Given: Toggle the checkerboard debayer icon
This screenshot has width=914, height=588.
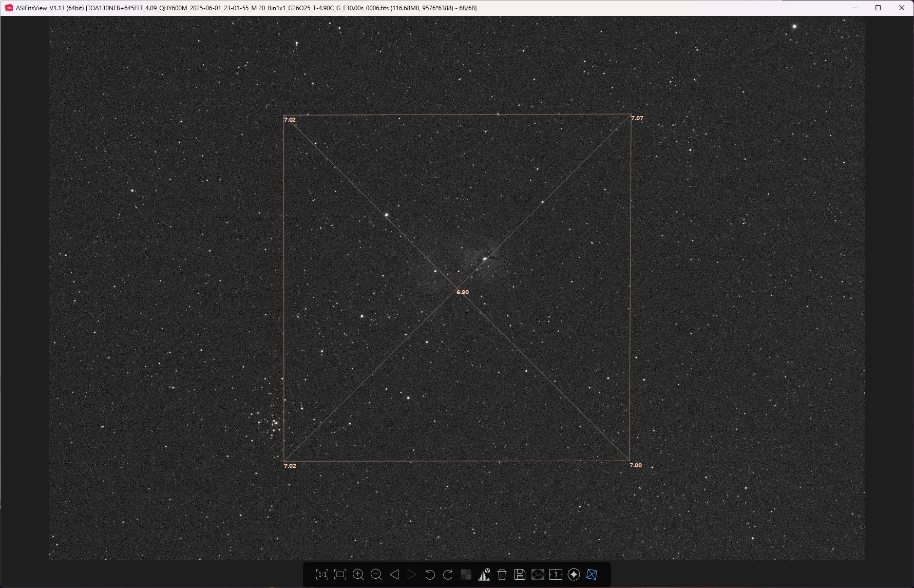Looking at the screenshot, I should coord(466,575).
